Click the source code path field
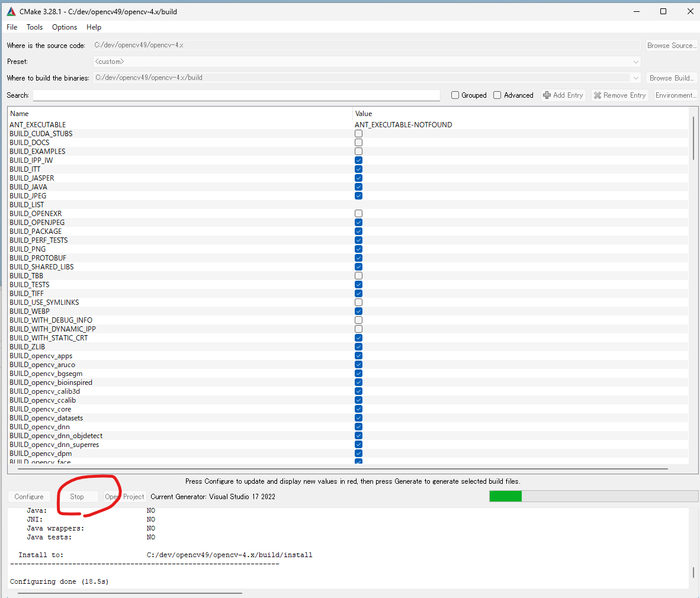Image resolution: width=700 pixels, height=598 pixels. [x=367, y=45]
